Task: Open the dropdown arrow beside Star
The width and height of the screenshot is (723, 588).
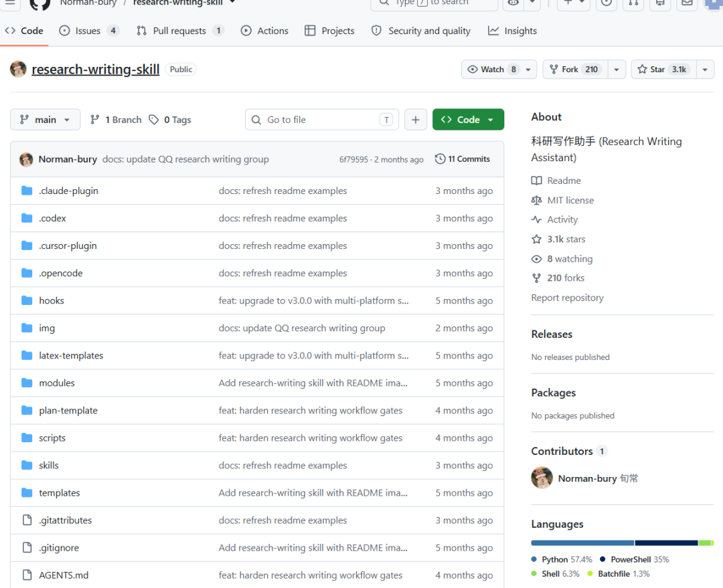Action: tap(705, 70)
